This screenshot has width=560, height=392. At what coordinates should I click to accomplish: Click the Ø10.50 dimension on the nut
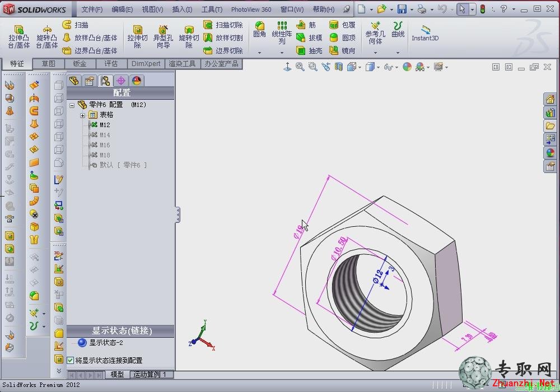(339, 248)
